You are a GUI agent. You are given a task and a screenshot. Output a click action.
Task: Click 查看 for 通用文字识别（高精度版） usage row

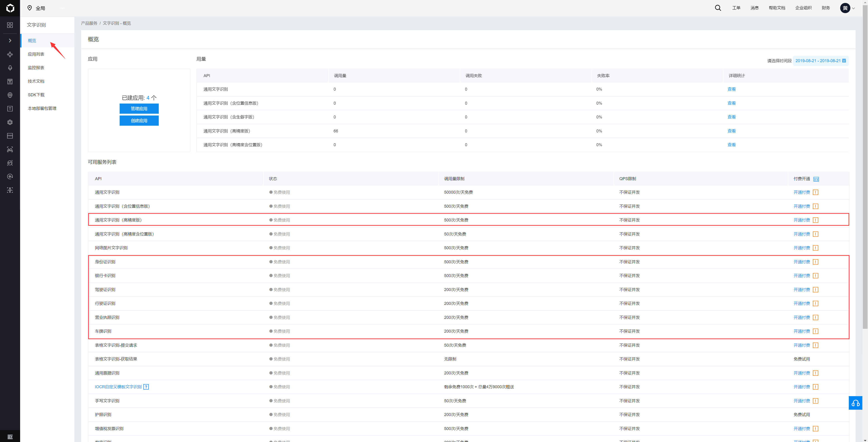(731, 131)
